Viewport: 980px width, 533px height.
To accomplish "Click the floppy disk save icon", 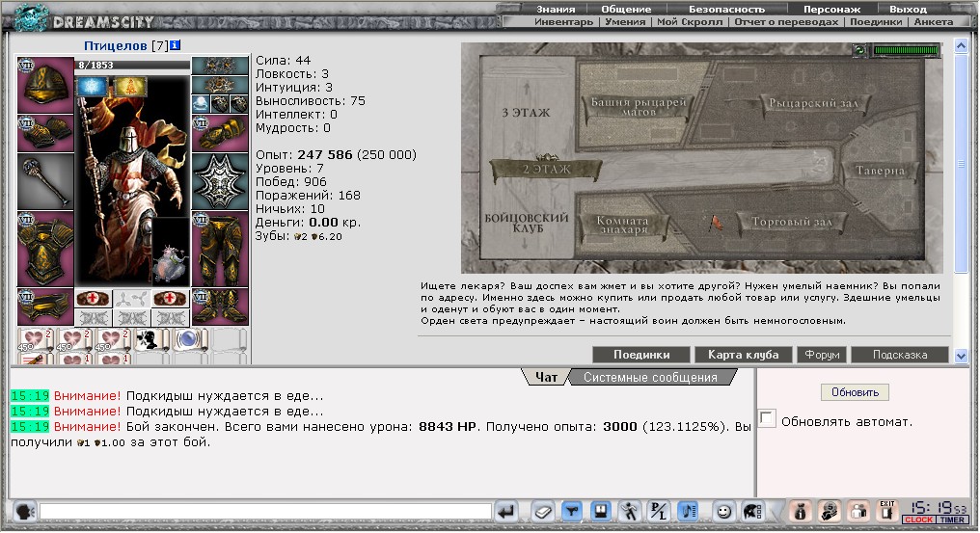I will (601, 512).
